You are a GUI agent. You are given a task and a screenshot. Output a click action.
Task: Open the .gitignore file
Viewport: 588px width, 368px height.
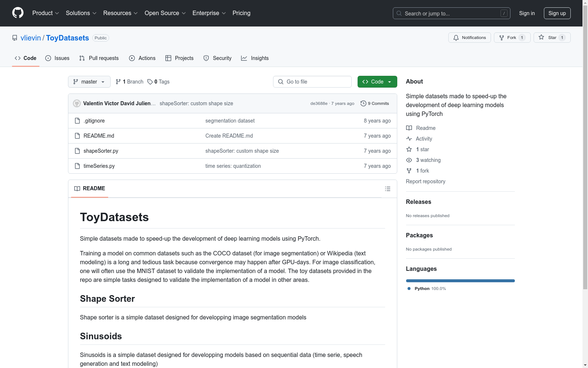[94, 121]
